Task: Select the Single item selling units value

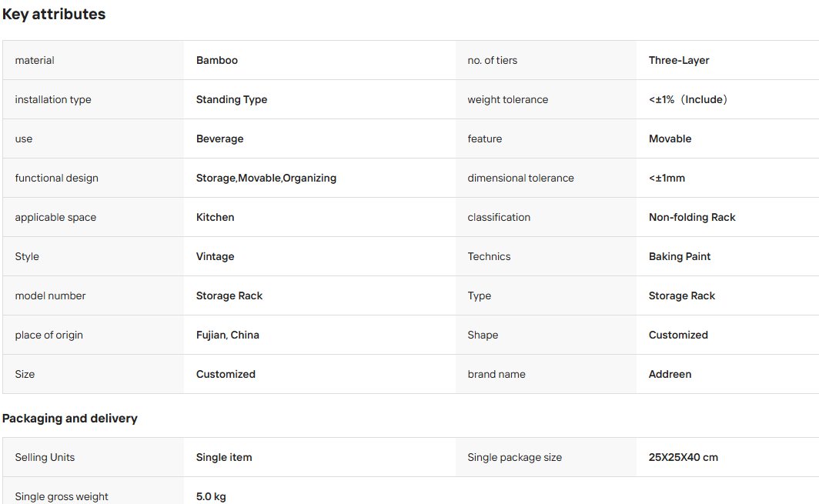Action: pos(224,457)
